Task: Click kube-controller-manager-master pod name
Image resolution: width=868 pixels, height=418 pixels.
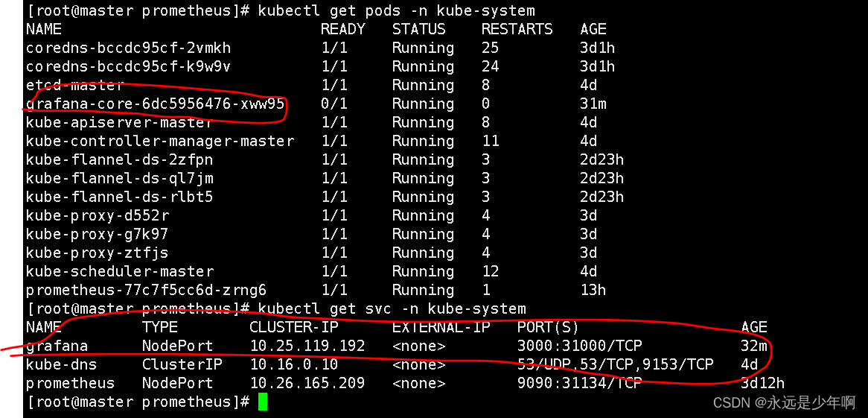Action: (x=160, y=141)
